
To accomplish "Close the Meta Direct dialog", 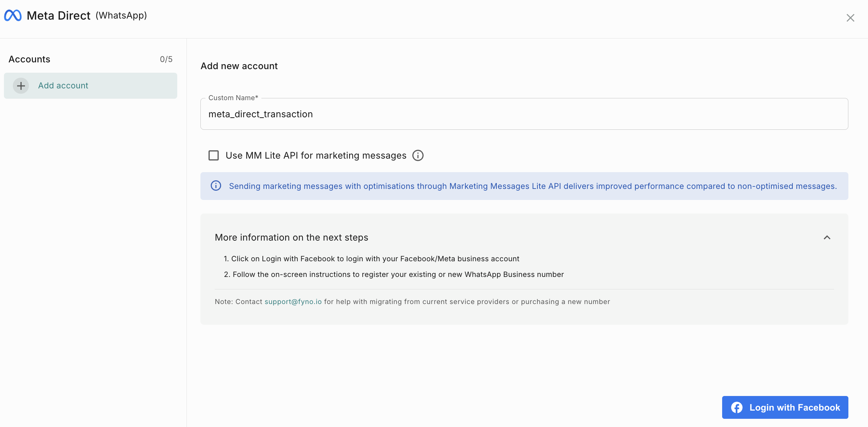I will point(850,18).
